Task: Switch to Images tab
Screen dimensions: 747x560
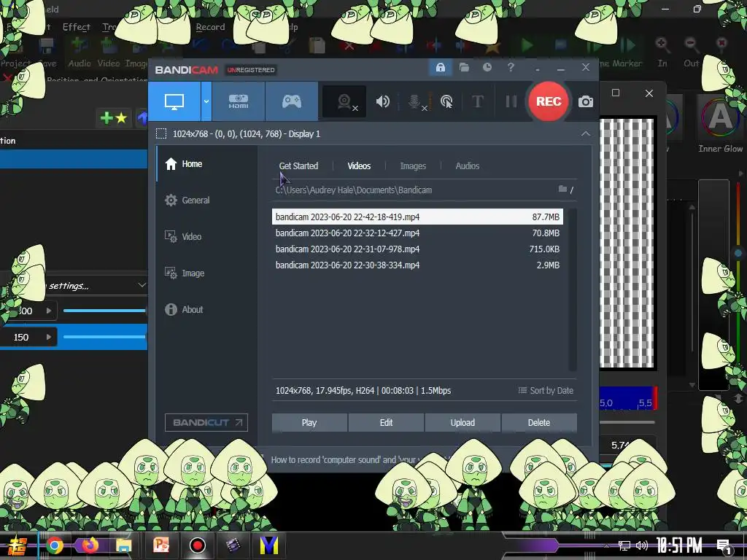Action: coord(413,166)
